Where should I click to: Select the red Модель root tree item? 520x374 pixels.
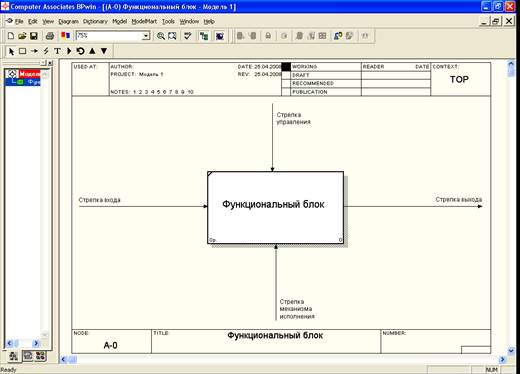tap(29, 74)
